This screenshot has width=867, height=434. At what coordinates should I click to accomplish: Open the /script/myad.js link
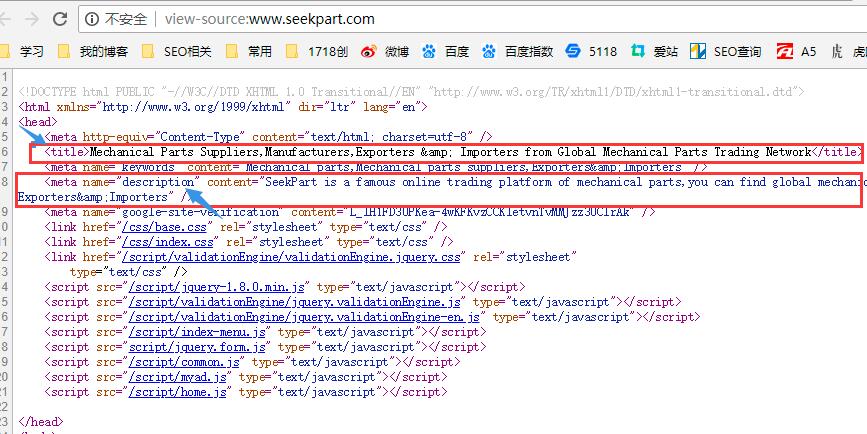[x=178, y=377]
